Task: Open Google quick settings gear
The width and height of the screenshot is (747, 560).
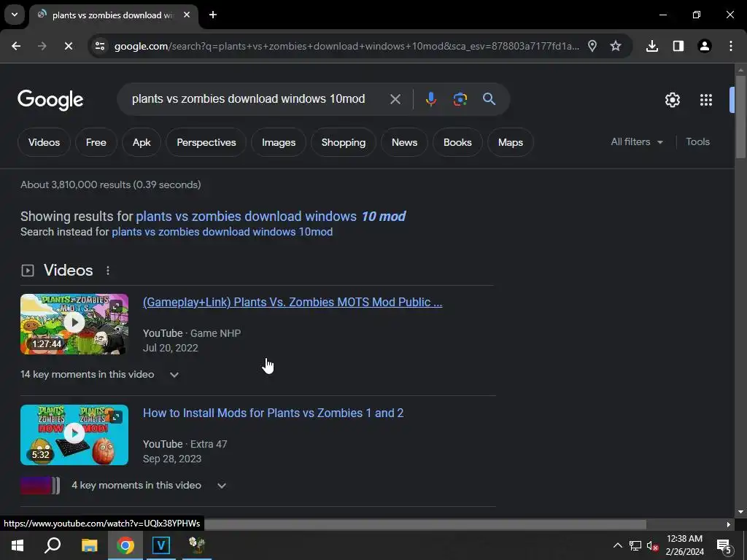Action: click(x=672, y=100)
